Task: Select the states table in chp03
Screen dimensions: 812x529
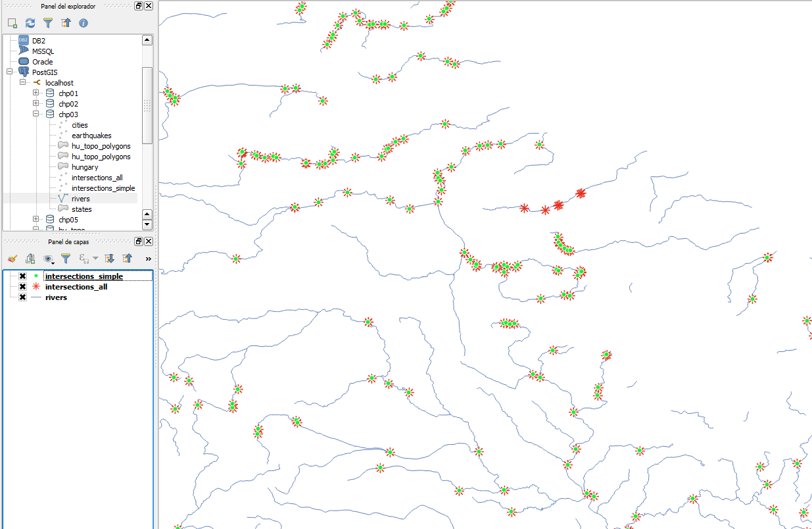Action: pos(82,209)
